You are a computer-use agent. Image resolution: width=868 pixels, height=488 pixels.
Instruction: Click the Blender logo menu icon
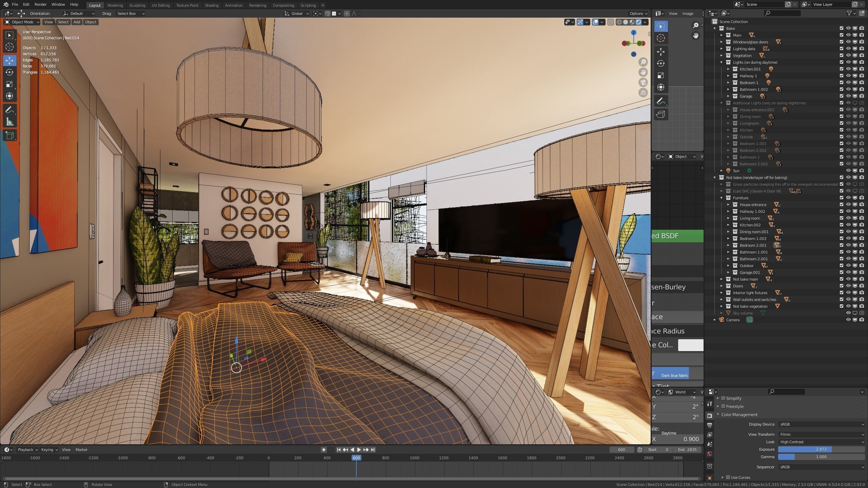click(6, 4)
